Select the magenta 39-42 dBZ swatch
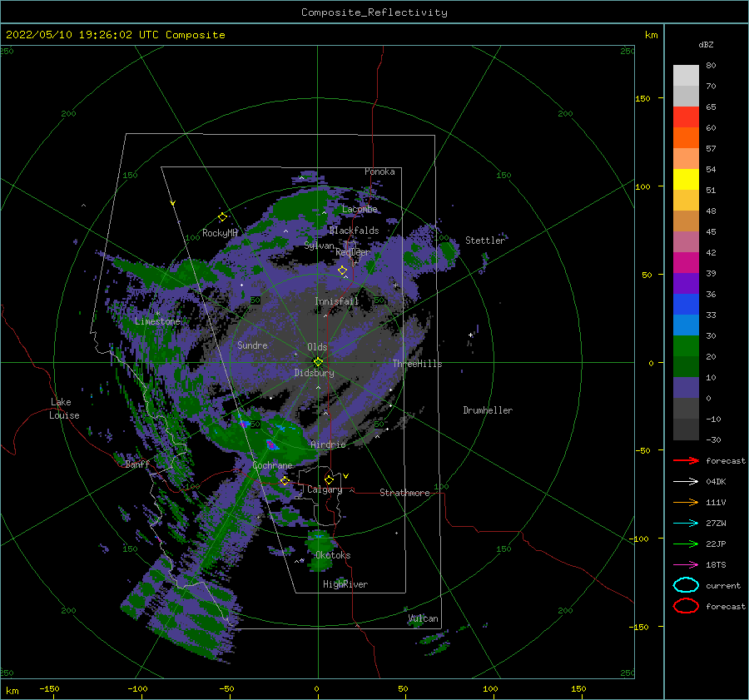The image size is (749, 700). coord(686,263)
